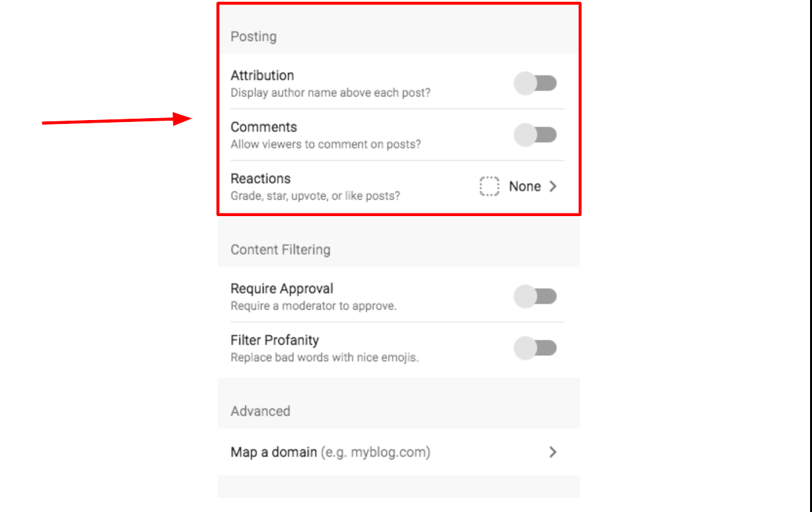Select the Content Filtering section header
This screenshot has height=512, width=812.
pos(280,250)
